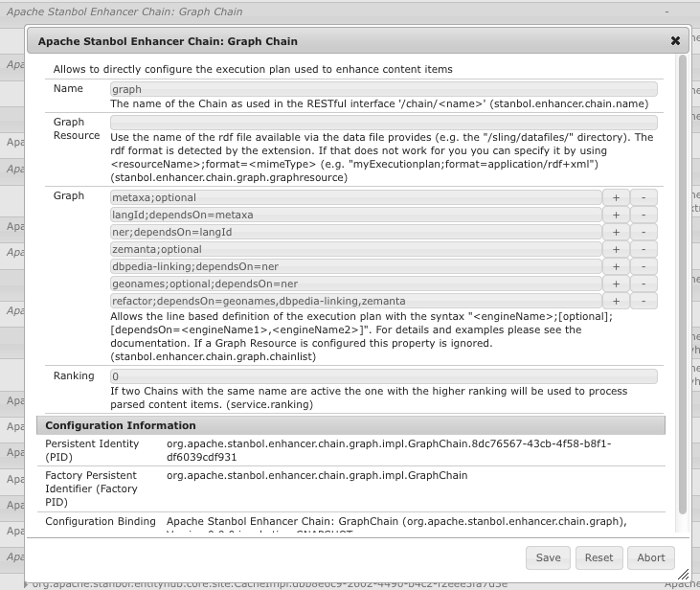Close the Graph Chain dialog with X

675,41
